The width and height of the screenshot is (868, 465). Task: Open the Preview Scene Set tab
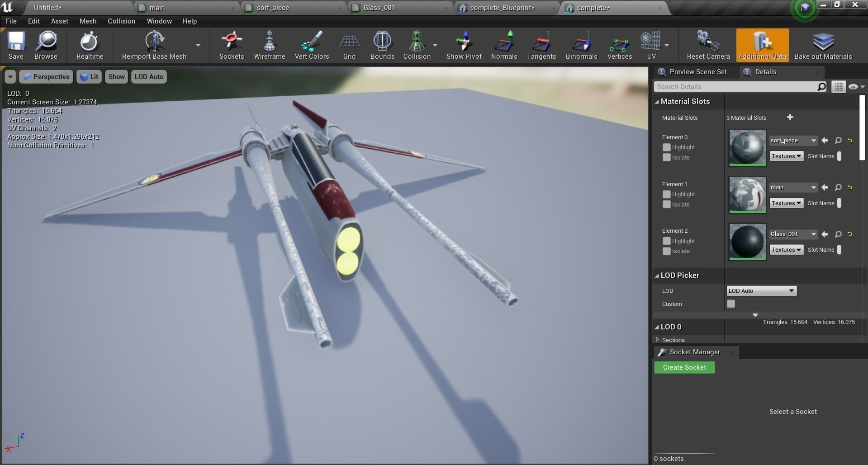[x=696, y=72]
